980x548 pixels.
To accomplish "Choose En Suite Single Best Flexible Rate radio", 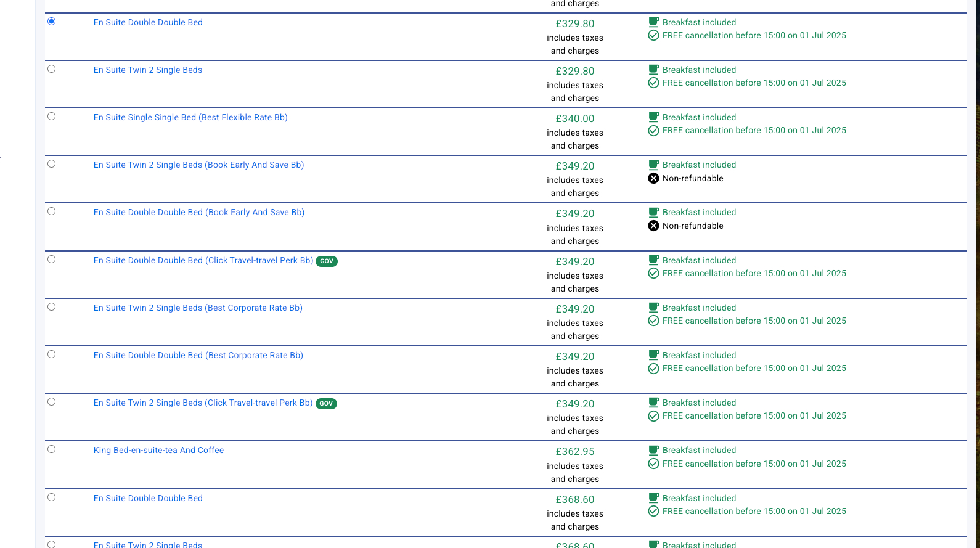I will click(52, 117).
